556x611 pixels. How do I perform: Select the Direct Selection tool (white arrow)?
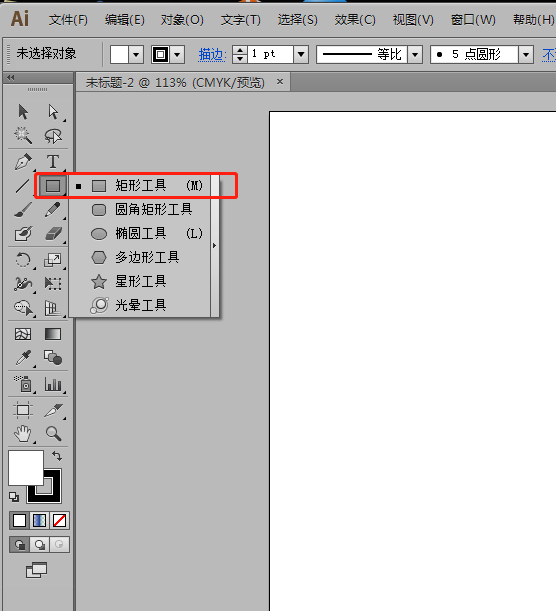[53, 112]
